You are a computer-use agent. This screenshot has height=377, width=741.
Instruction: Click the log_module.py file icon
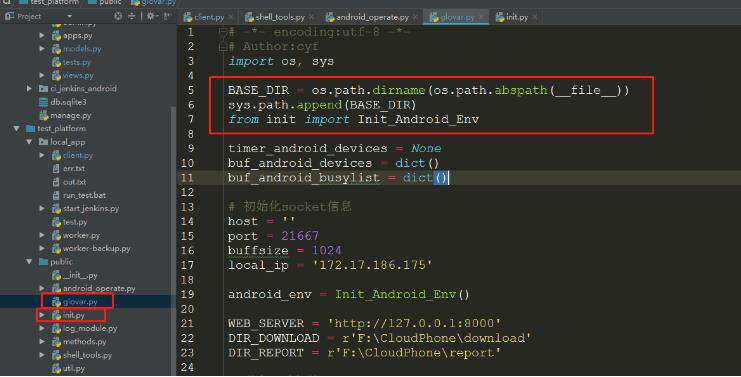[x=57, y=328]
